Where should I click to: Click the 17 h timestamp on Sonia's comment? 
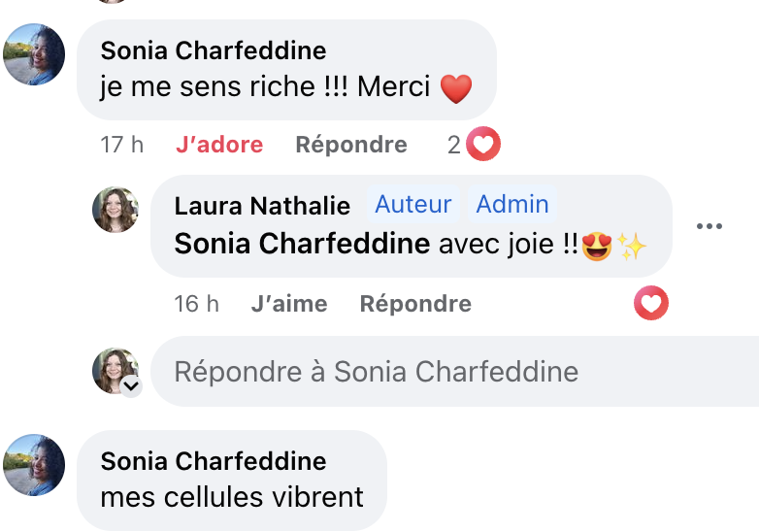(x=122, y=145)
